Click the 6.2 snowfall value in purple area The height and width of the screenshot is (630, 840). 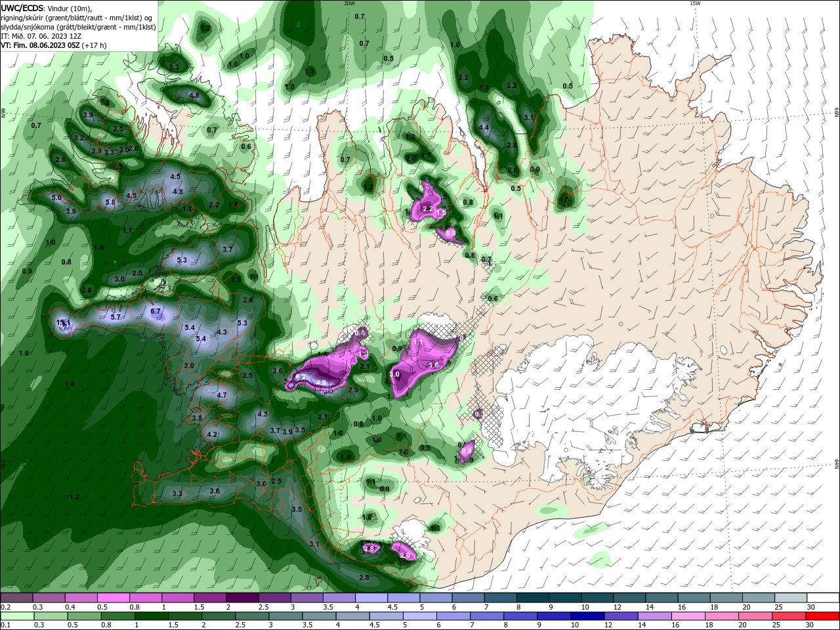pyautogui.click(x=300, y=377)
